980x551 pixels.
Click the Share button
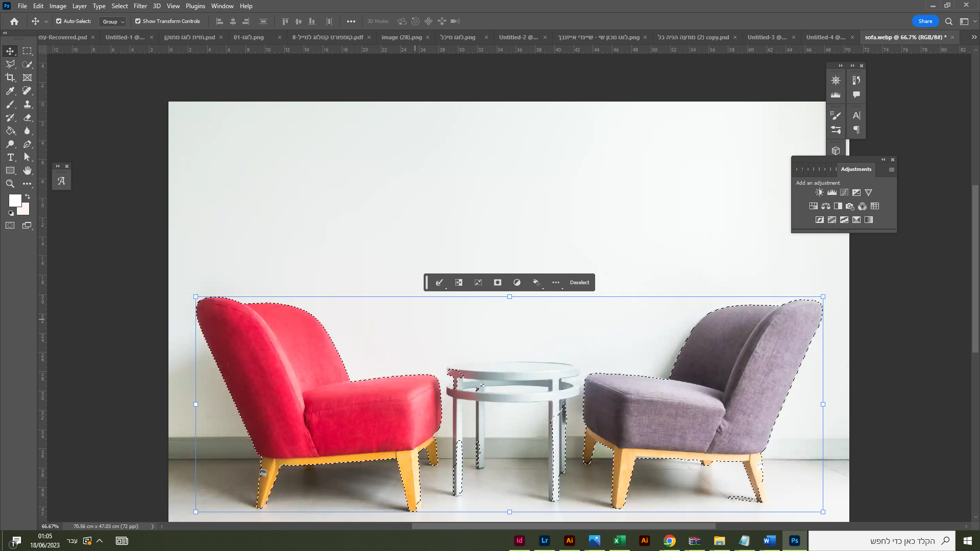(x=925, y=21)
